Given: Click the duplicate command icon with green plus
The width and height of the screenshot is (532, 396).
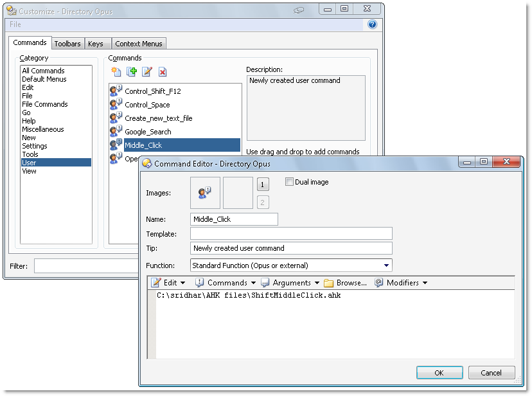Looking at the screenshot, I should 132,71.
